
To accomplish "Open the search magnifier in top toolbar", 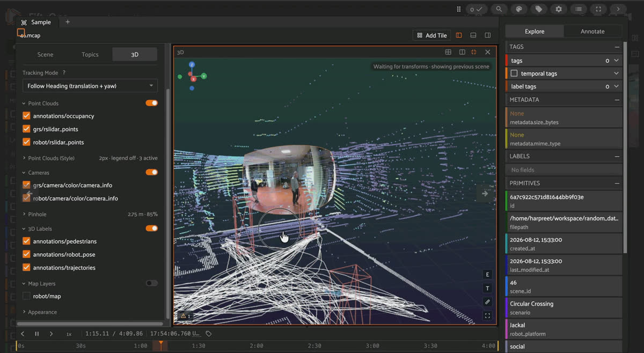I will tap(499, 9).
